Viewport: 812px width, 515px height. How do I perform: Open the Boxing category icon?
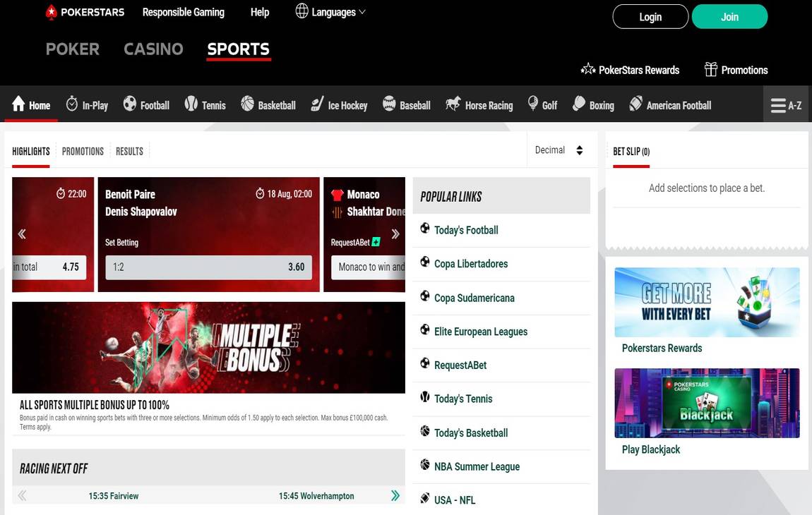[579, 104]
